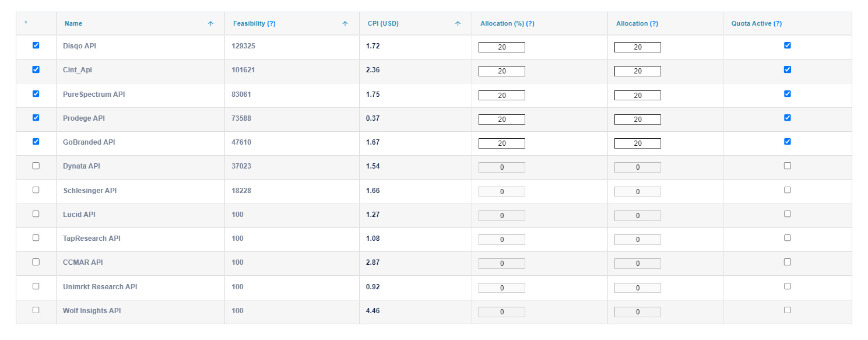The height and width of the screenshot is (340, 868).
Task: Edit Allocation (%) field for Prodege API
Action: 502,120
